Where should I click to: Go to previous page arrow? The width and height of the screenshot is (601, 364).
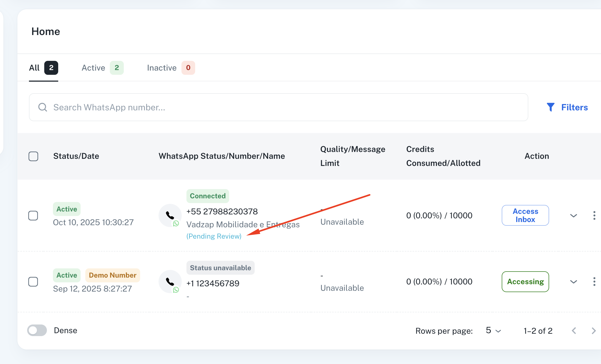pyautogui.click(x=574, y=331)
